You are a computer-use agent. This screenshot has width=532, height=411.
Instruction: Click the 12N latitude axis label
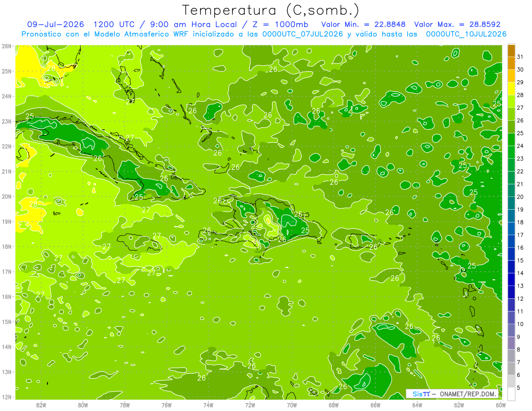(x=7, y=397)
